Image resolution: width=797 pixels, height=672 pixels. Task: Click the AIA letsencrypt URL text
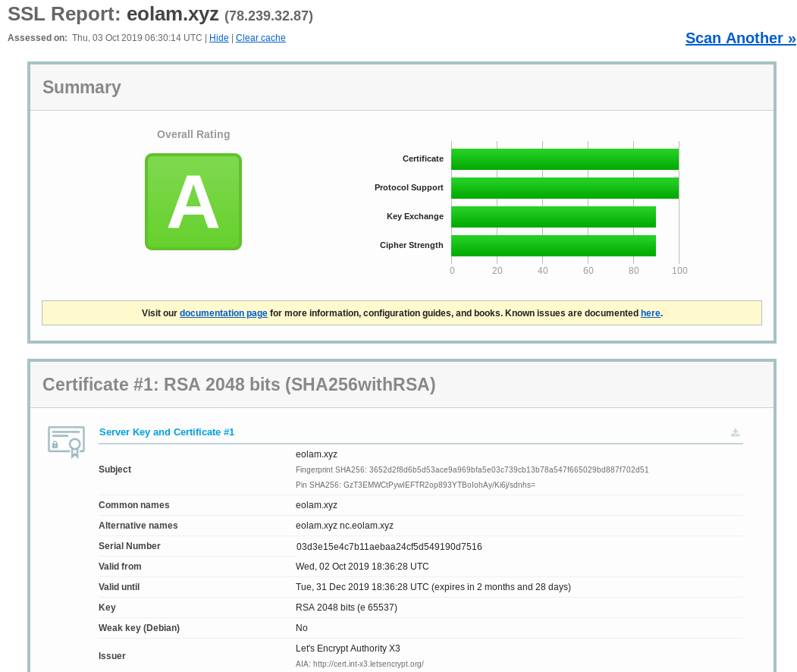coord(359,664)
